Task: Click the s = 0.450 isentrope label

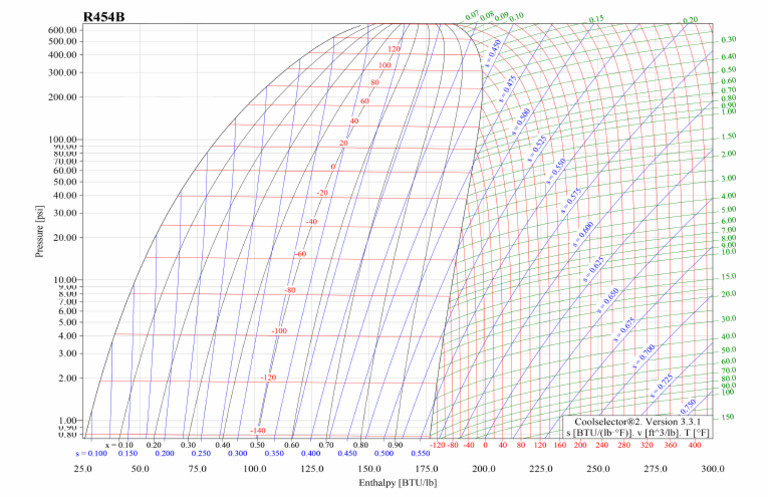Action: 493,53
